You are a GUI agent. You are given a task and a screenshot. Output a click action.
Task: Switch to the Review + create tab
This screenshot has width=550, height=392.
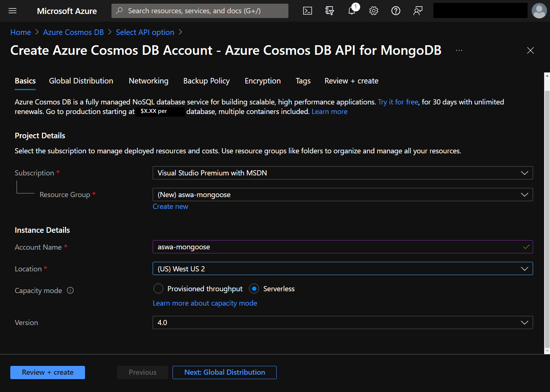[x=351, y=81]
